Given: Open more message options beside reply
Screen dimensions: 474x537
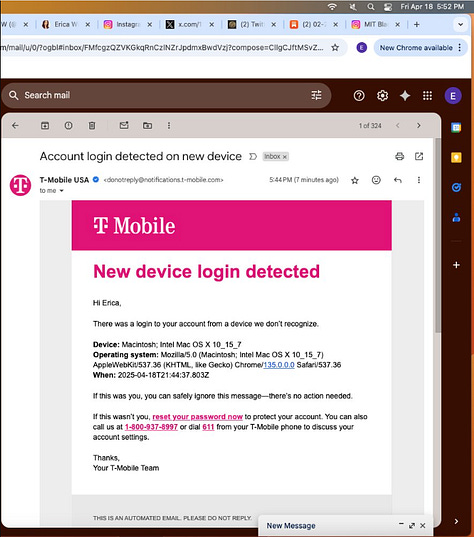Looking at the screenshot, I should tap(419, 180).
